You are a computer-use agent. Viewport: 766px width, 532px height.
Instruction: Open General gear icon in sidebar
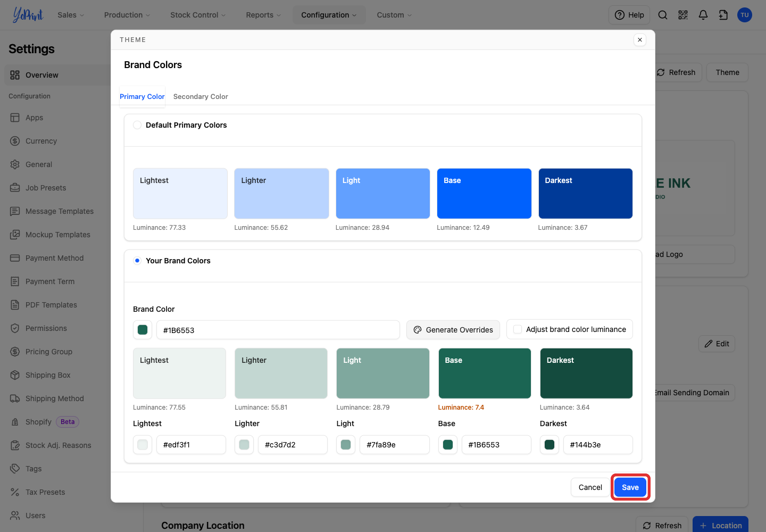coord(15,164)
